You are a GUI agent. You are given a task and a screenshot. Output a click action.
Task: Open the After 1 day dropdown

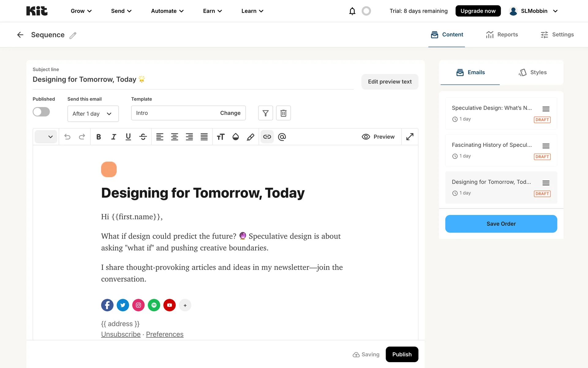point(93,114)
